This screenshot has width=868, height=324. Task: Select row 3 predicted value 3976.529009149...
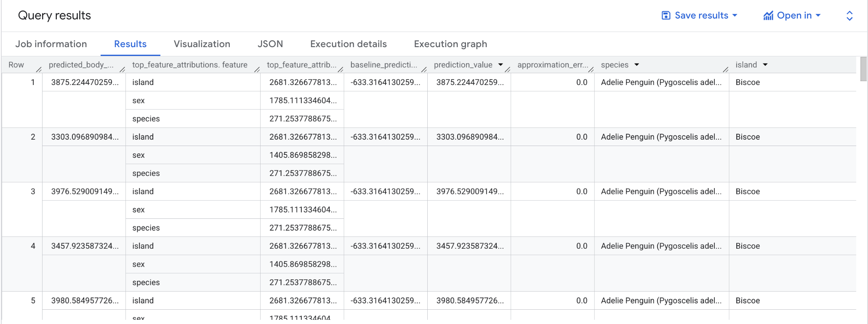85,191
